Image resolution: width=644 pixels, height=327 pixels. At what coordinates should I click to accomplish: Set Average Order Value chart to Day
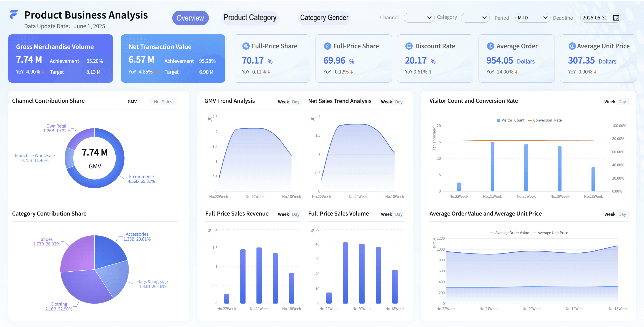(x=622, y=214)
